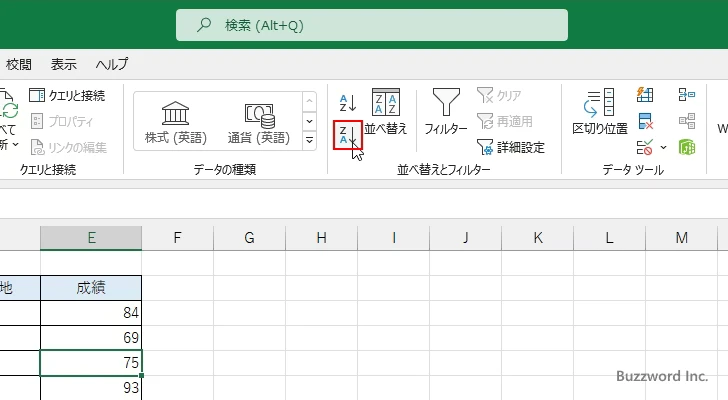Screen dimensions: 728x400
Task: Select column K header
Action: click(x=537, y=238)
